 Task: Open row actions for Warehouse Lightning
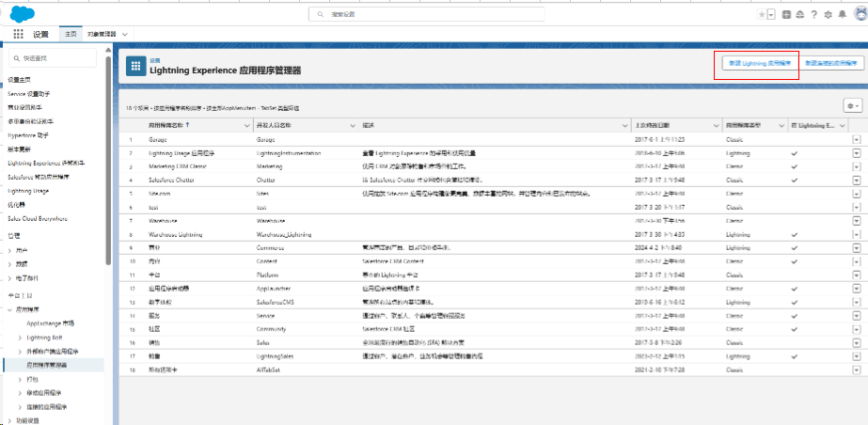coord(857,234)
